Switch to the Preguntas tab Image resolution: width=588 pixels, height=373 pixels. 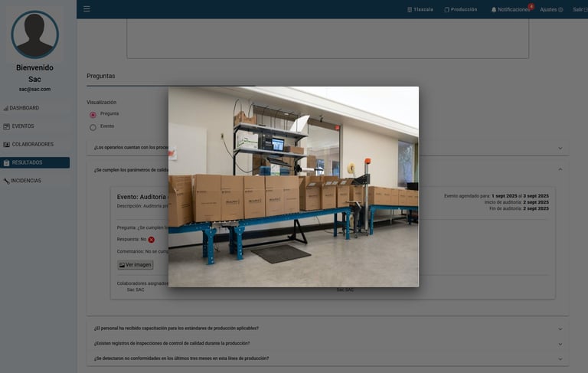click(x=101, y=76)
